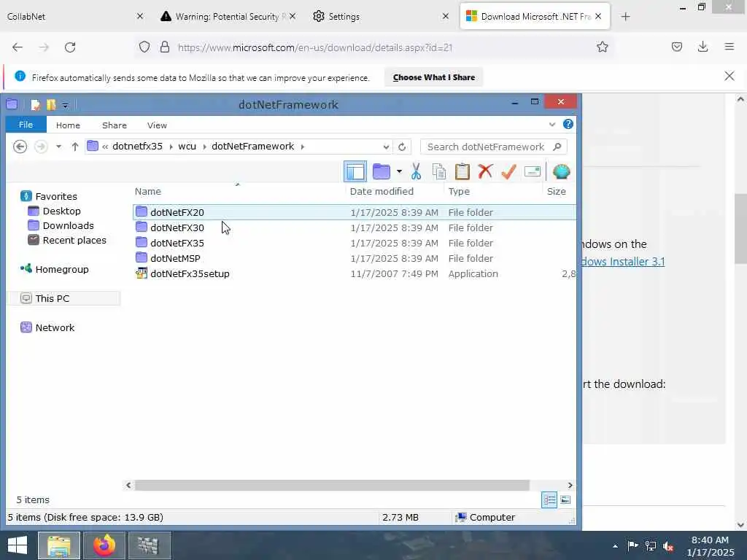This screenshot has height=560, width=747.
Task: Click the horizontal scrollbar left arrow
Action: pos(128,485)
